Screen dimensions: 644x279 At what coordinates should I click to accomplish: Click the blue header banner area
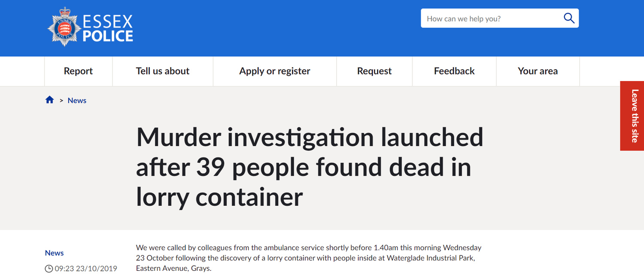tap(279, 28)
